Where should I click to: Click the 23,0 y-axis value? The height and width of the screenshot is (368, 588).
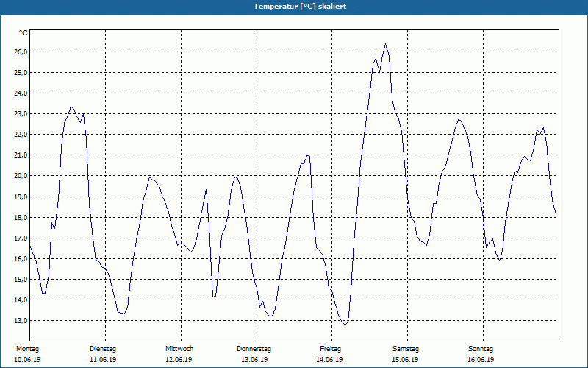(x=21, y=114)
